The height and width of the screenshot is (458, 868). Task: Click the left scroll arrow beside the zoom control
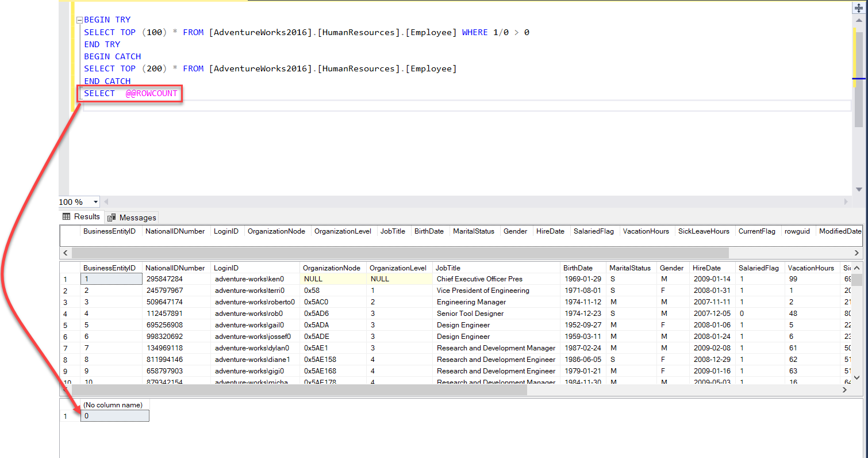pos(105,201)
